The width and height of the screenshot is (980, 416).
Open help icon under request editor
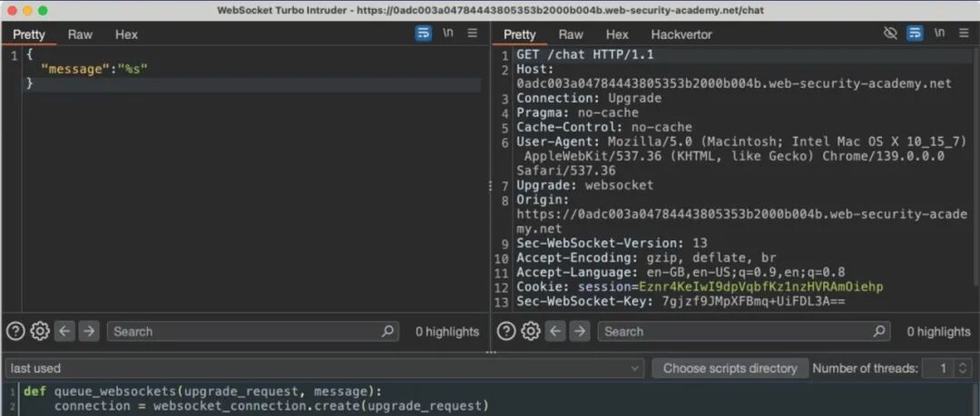(506, 331)
